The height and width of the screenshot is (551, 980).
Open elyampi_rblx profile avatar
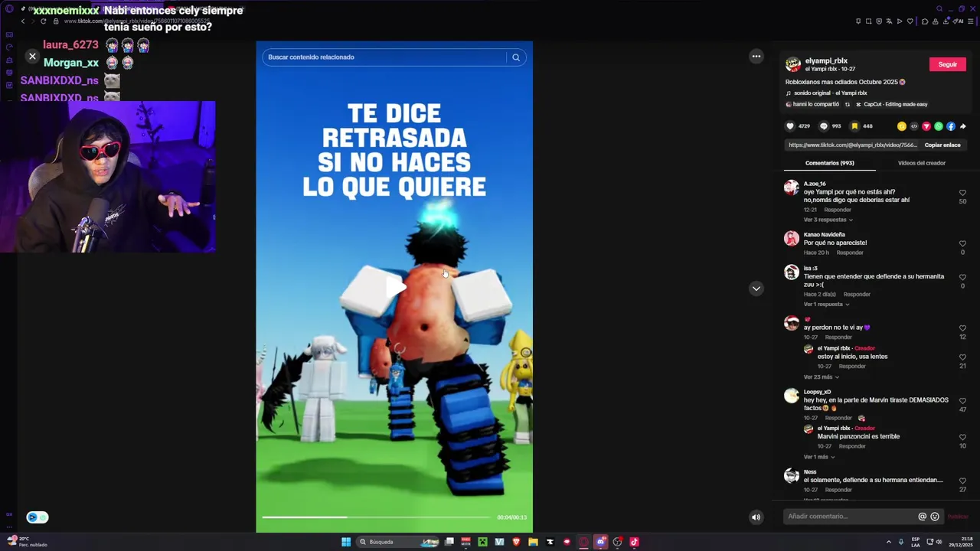[793, 64]
